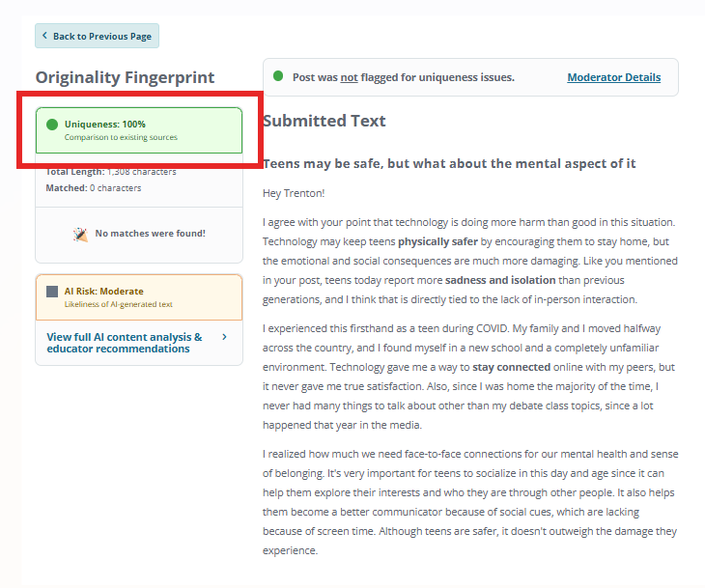Click the 'Originality Fingerprint' heading
Screen dimensions: 705x588
tap(125, 77)
